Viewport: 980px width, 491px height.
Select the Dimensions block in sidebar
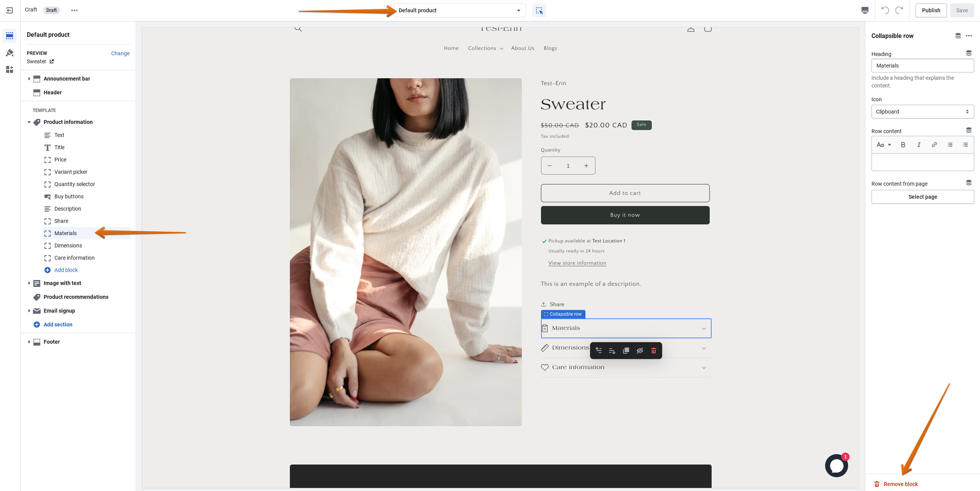pyautogui.click(x=68, y=245)
